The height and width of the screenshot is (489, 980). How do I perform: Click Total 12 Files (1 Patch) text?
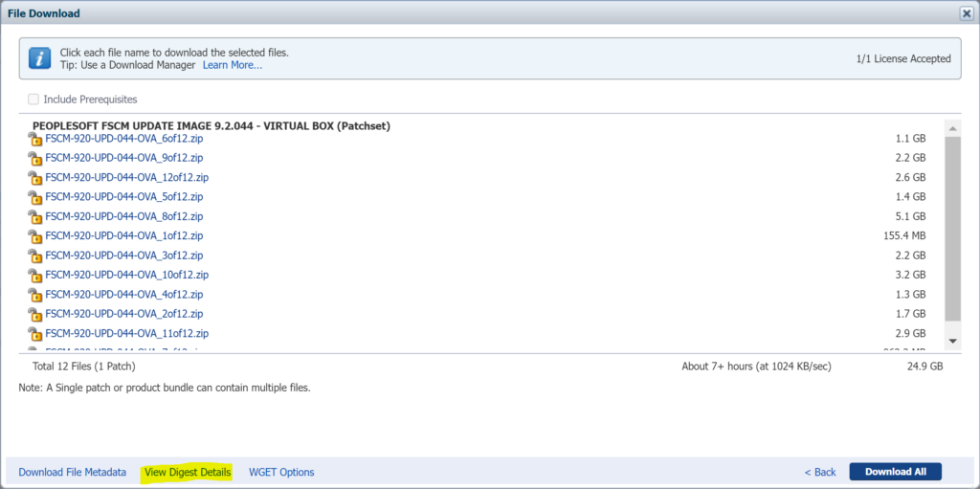click(x=84, y=367)
